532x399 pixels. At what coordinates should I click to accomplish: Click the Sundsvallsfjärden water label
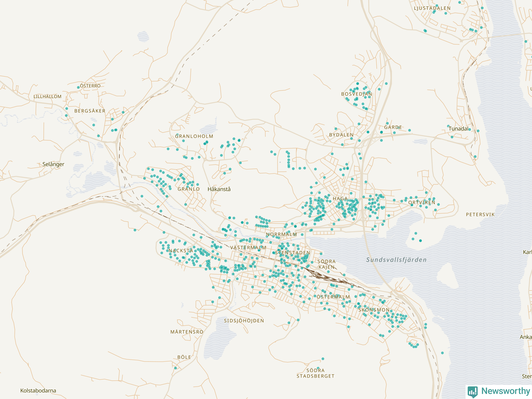tap(396, 260)
